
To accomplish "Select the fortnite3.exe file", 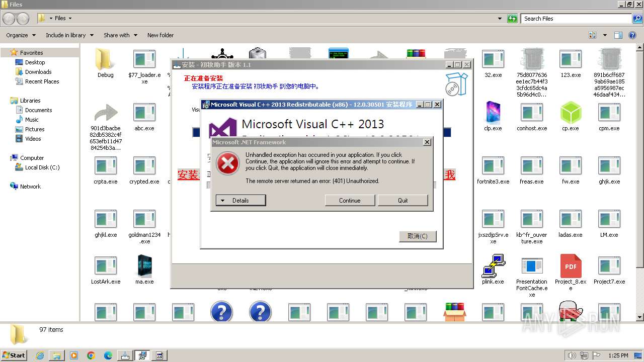I will [493, 170].
